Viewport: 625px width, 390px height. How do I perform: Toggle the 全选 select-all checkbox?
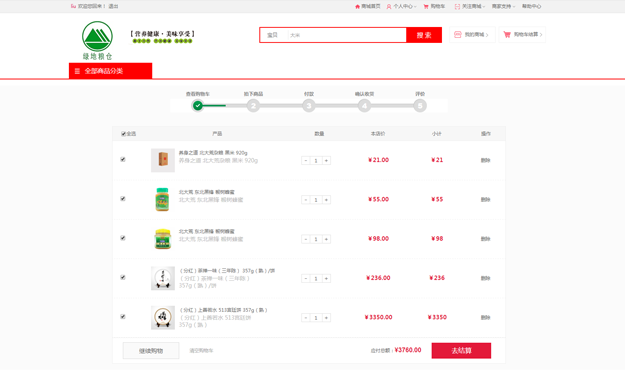[124, 134]
